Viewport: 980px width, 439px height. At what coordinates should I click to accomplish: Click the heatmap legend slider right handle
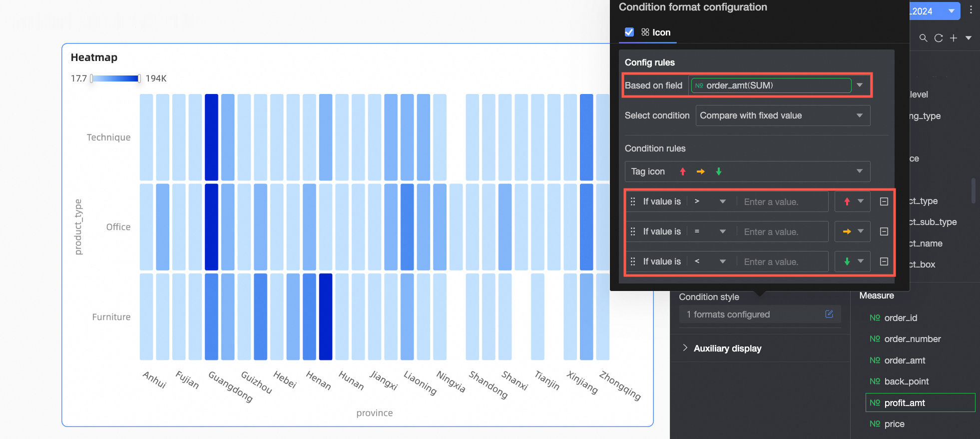139,78
